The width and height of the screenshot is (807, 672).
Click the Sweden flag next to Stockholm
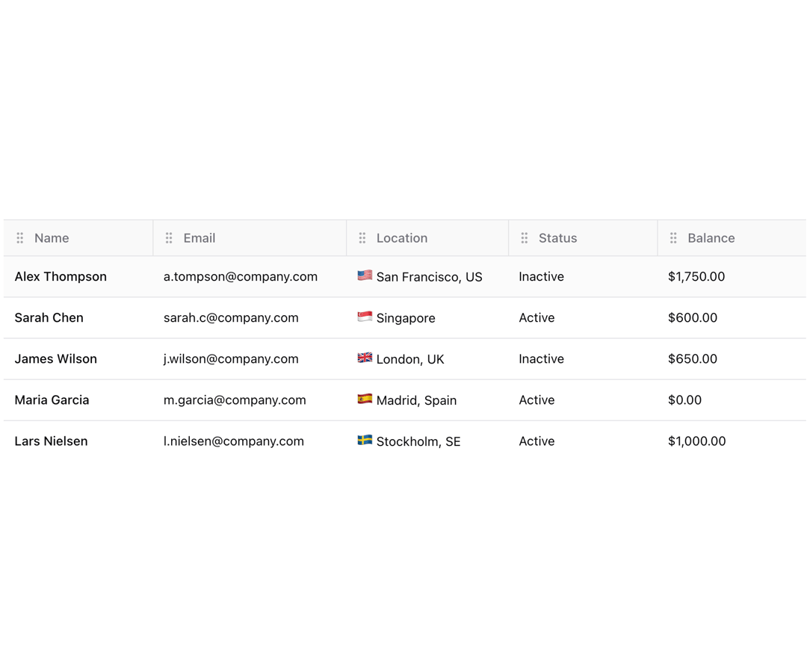point(365,440)
